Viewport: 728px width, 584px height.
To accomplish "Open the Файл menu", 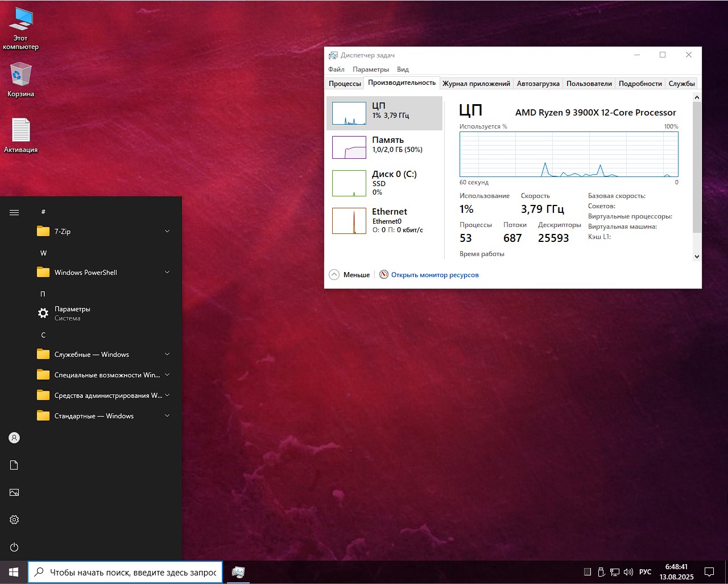I will (x=336, y=69).
